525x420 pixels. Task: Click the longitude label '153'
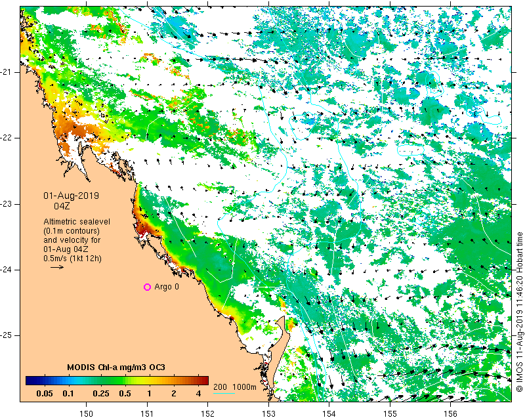[268, 413]
